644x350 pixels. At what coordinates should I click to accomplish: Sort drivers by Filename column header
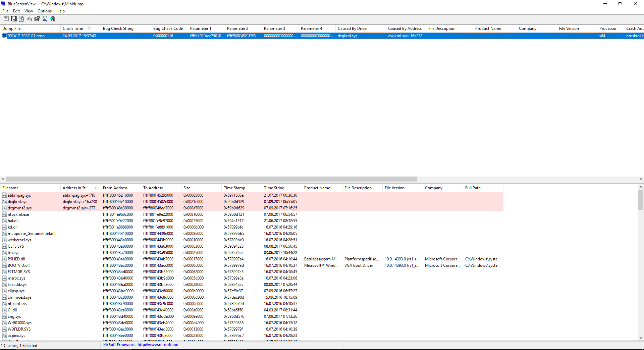click(30, 188)
